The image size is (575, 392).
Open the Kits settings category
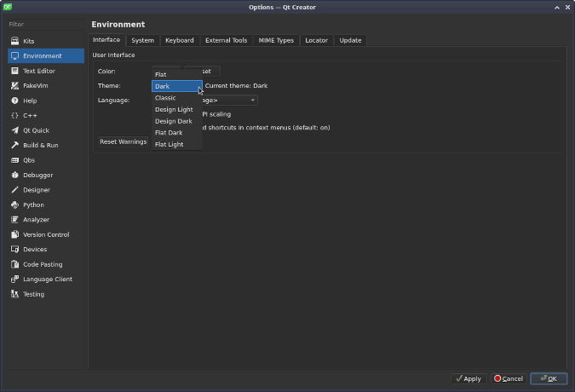(x=29, y=41)
